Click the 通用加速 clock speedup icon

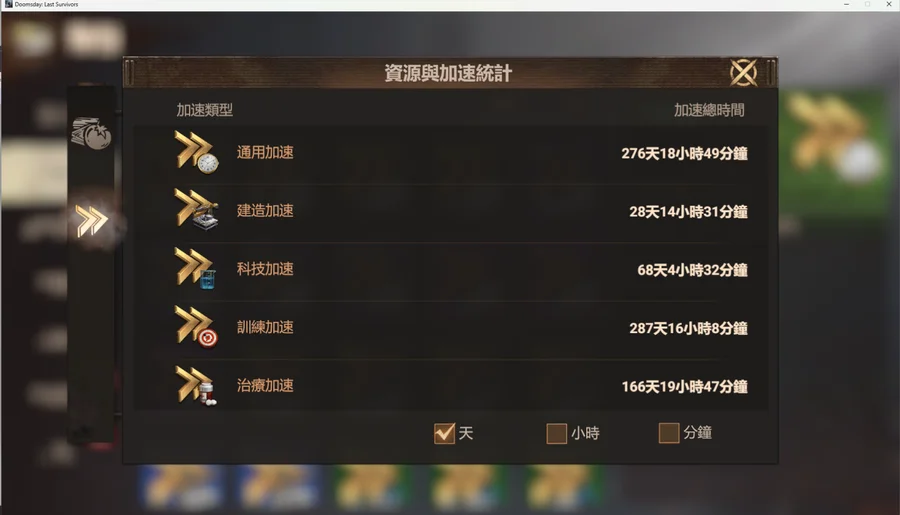196,152
